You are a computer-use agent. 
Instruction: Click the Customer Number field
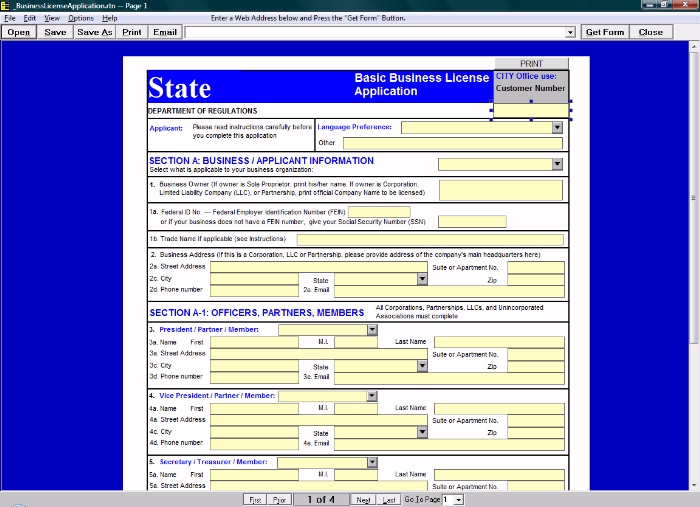pyautogui.click(x=531, y=110)
